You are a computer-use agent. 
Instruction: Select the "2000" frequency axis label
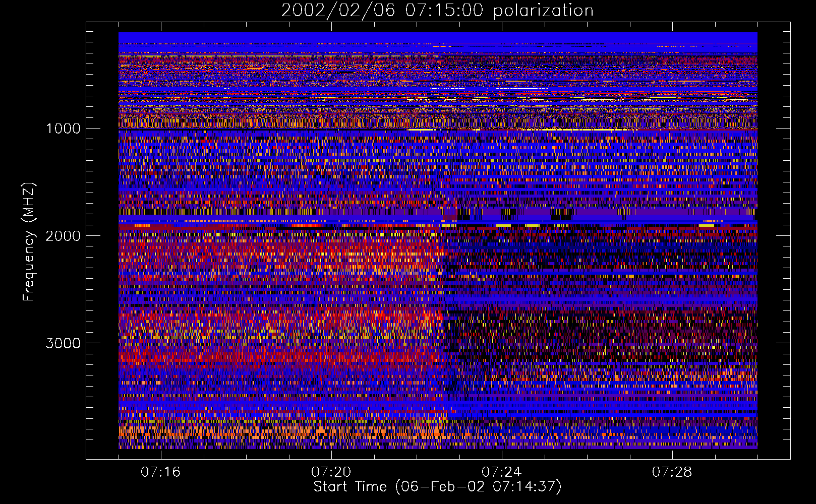(63, 236)
